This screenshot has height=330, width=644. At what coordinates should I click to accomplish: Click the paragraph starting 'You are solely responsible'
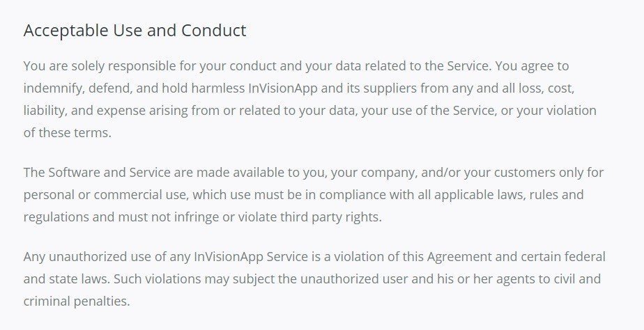pyautogui.click(x=310, y=100)
